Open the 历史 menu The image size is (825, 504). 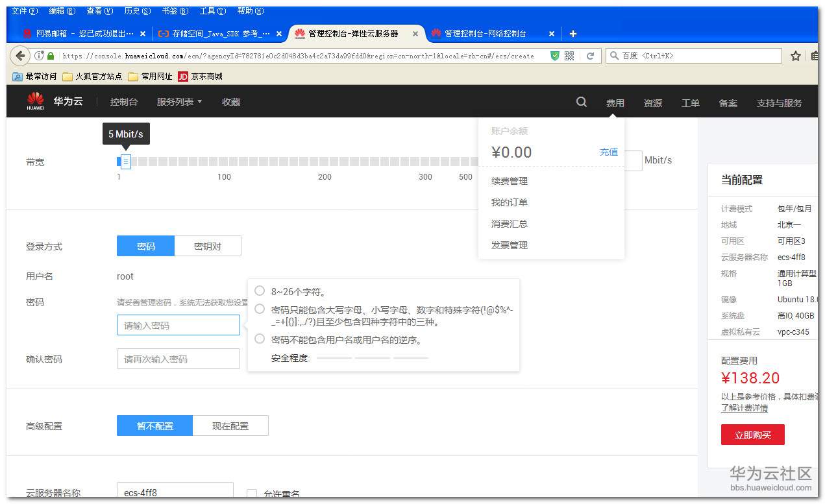(x=138, y=11)
